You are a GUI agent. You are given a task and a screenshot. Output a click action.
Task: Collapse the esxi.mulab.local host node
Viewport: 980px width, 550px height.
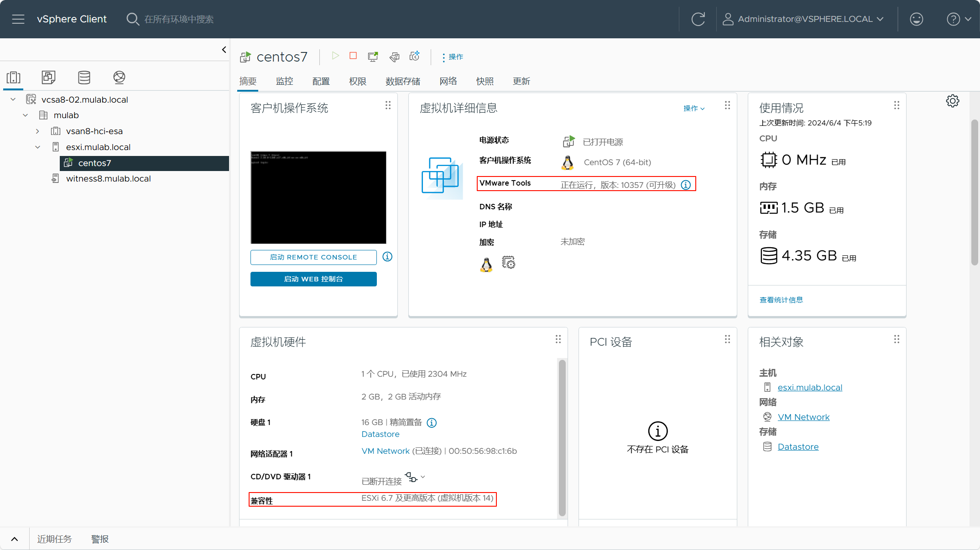coord(37,147)
